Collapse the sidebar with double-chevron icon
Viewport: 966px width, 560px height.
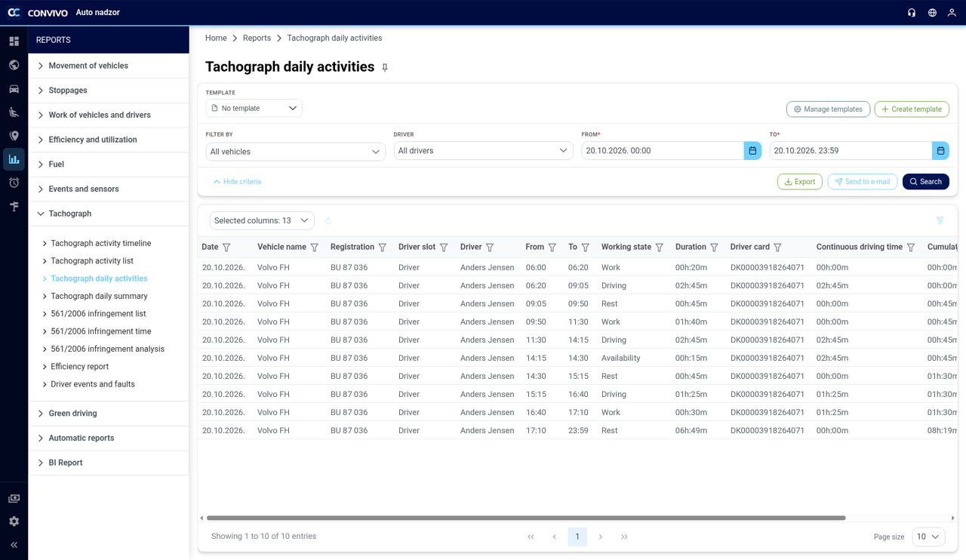click(x=14, y=545)
